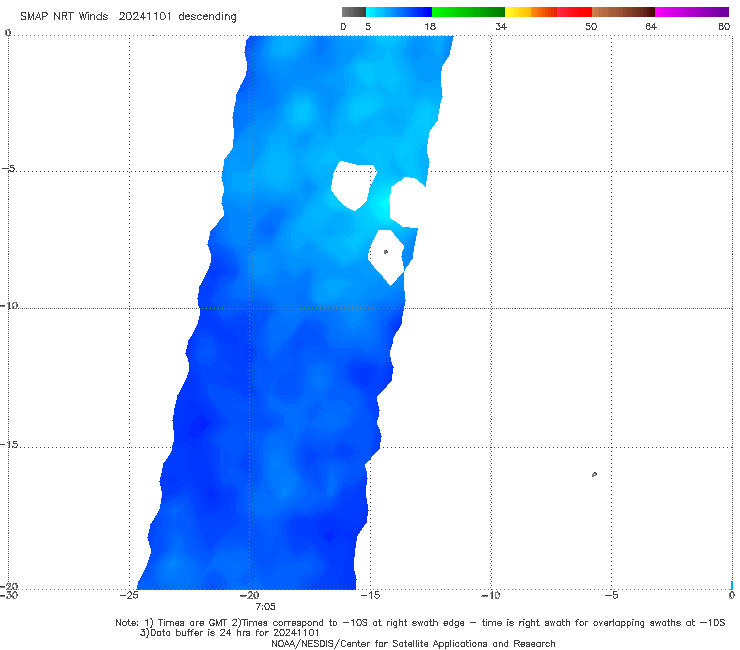Select the green segment of the color bar

coord(468,12)
